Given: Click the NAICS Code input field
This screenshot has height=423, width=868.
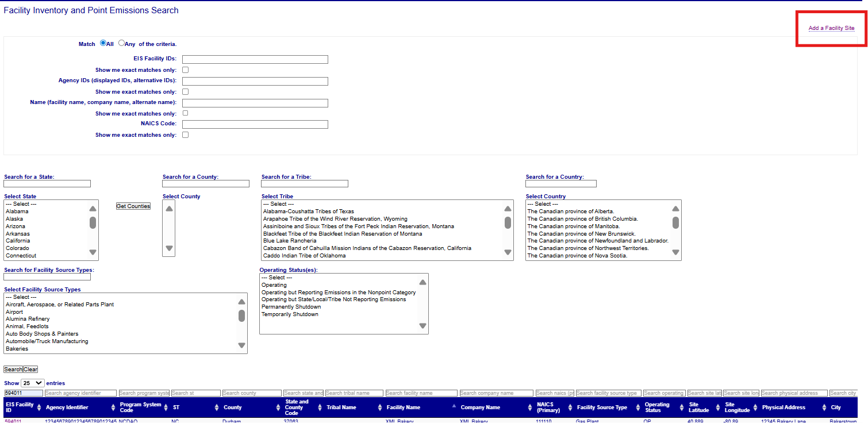Looking at the screenshot, I should (255, 124).
